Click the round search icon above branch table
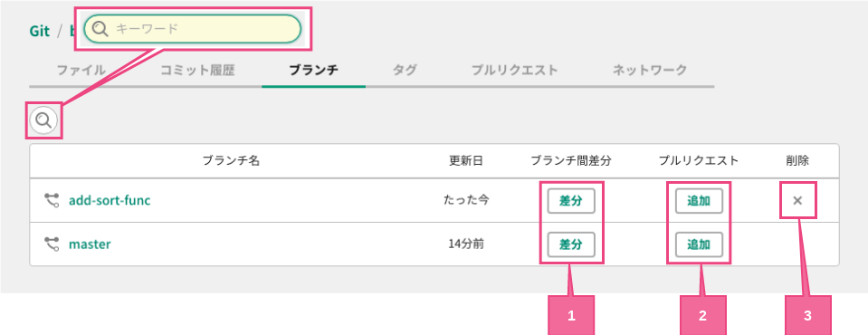Screen dimensions: 868x335 click(x=43, y=120)
